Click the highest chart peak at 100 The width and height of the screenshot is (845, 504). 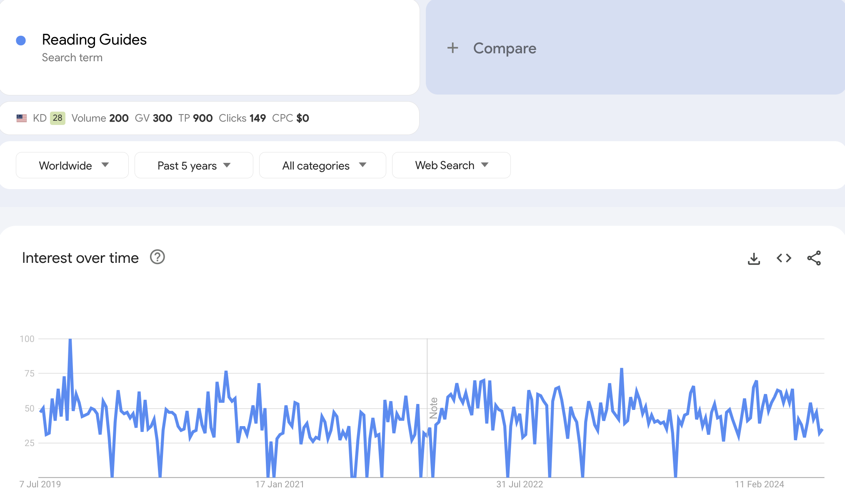click(x=70, y=340)
